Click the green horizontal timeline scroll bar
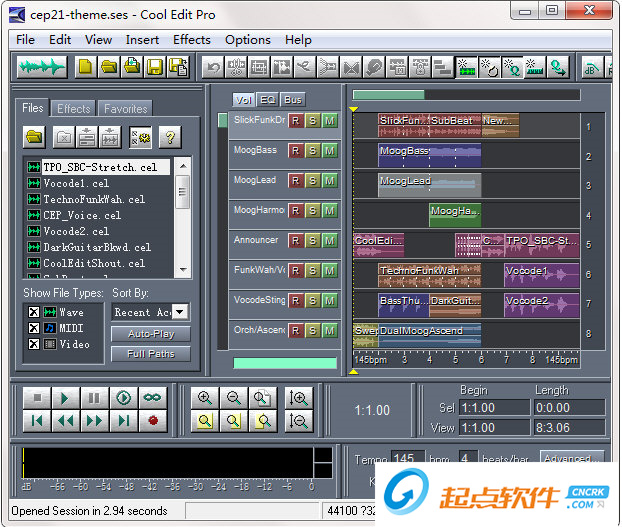Image resolution: width=622 pixels, height=527 pixels. point(388,95)
